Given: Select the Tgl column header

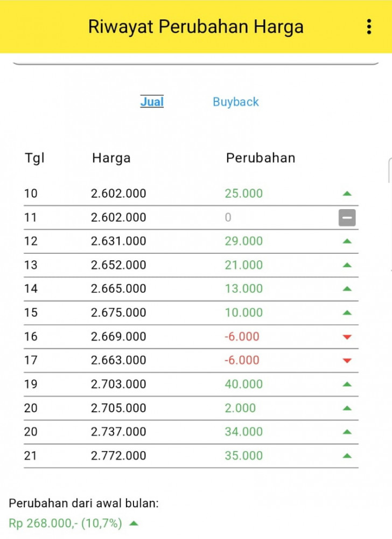Looking at the screenshot, I should (34, 158).
